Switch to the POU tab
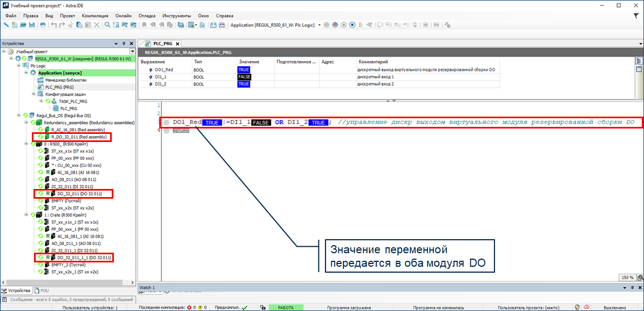Screen dimensions: 644x311 pyautogui.click(x=43, y=290)
